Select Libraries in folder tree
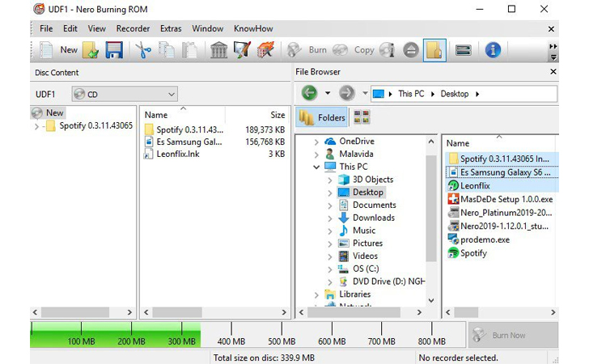 point(354,294)
